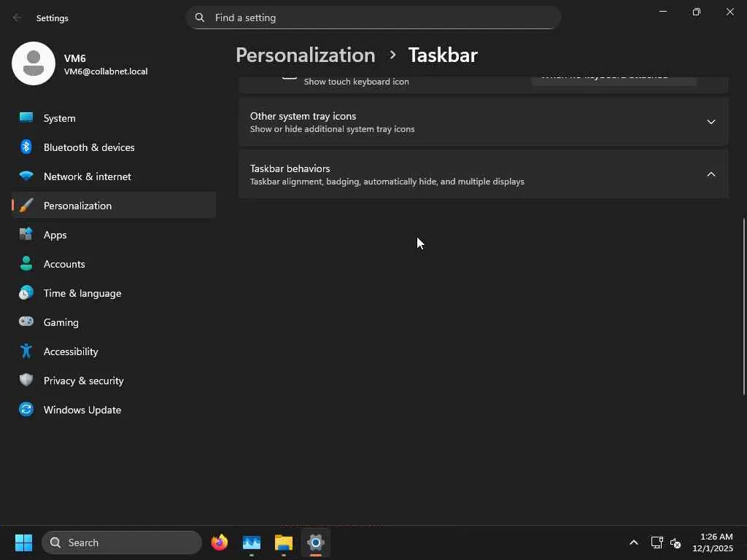Image resolution: width=747 pixels, height=560 pixels.
Task: Click the Taskbar breadcrumb heading
Action: (x=443, y=55)
